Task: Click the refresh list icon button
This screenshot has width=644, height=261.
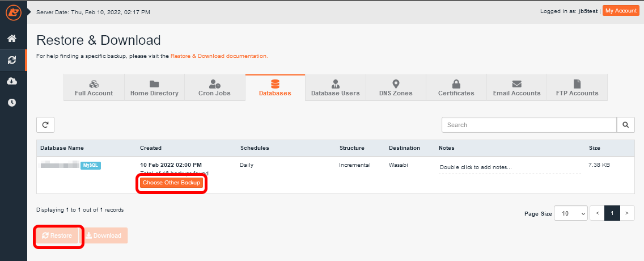Action: tap(45, 125)
